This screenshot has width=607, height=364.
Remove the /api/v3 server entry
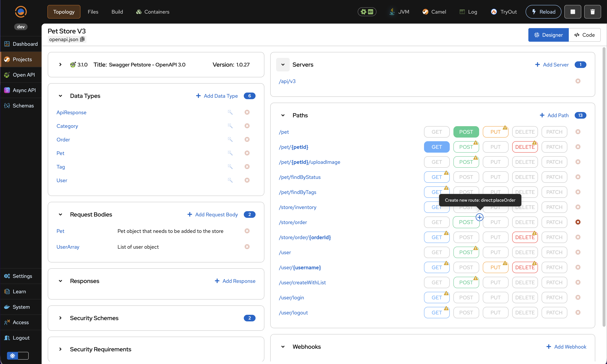coord(578,81)
